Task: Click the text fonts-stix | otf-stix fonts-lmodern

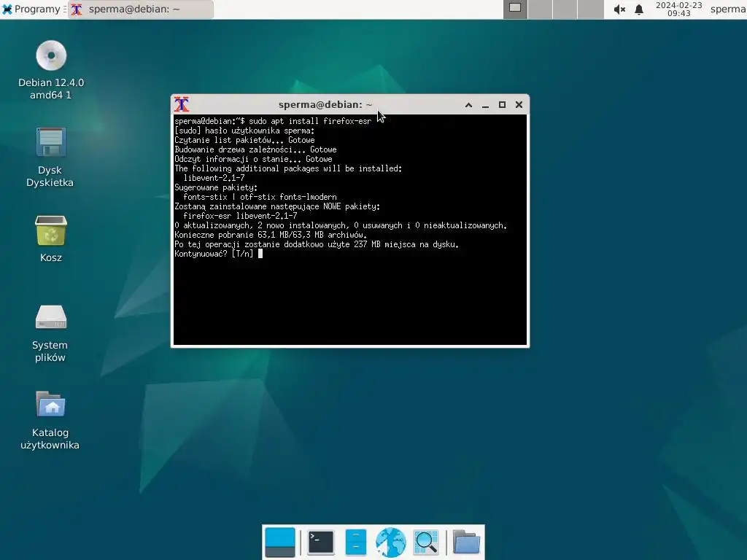Action: [260, 197]
